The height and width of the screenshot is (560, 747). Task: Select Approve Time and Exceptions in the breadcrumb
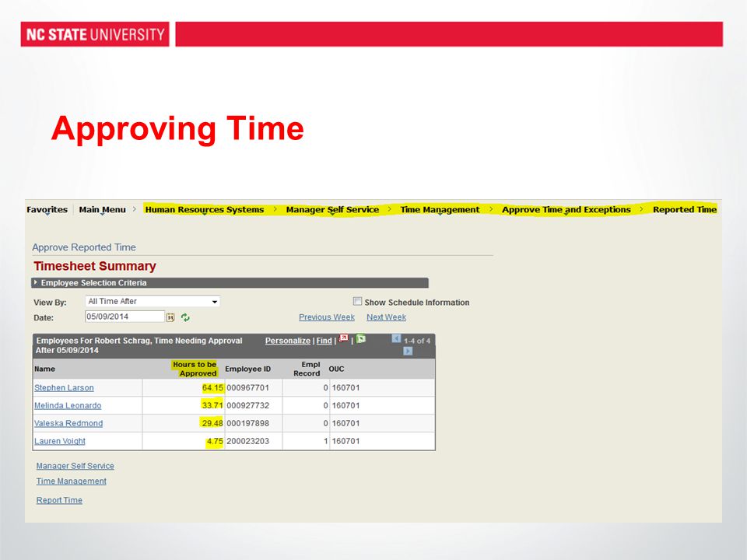point(566,209)
